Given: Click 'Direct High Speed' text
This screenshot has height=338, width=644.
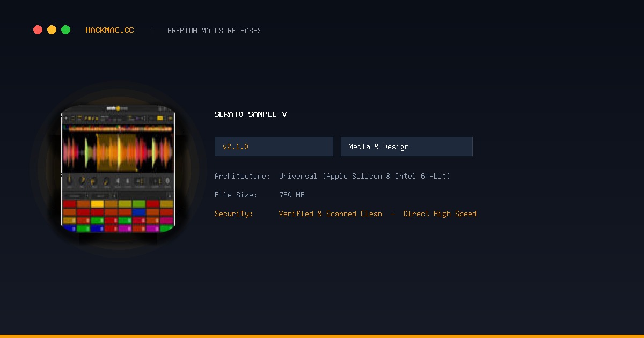Looking at the screenshot, I should click(x=440, y=214).
